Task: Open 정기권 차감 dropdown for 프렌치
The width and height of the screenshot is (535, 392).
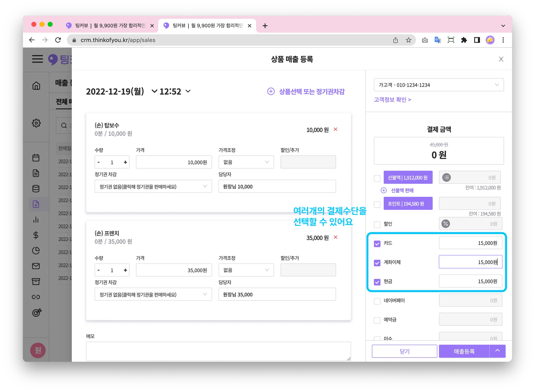Action: pyautogui.click(x=153, y=294)
